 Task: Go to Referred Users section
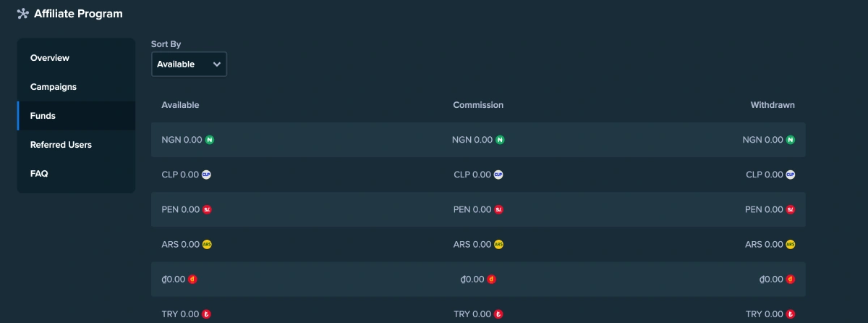point(61,145)
